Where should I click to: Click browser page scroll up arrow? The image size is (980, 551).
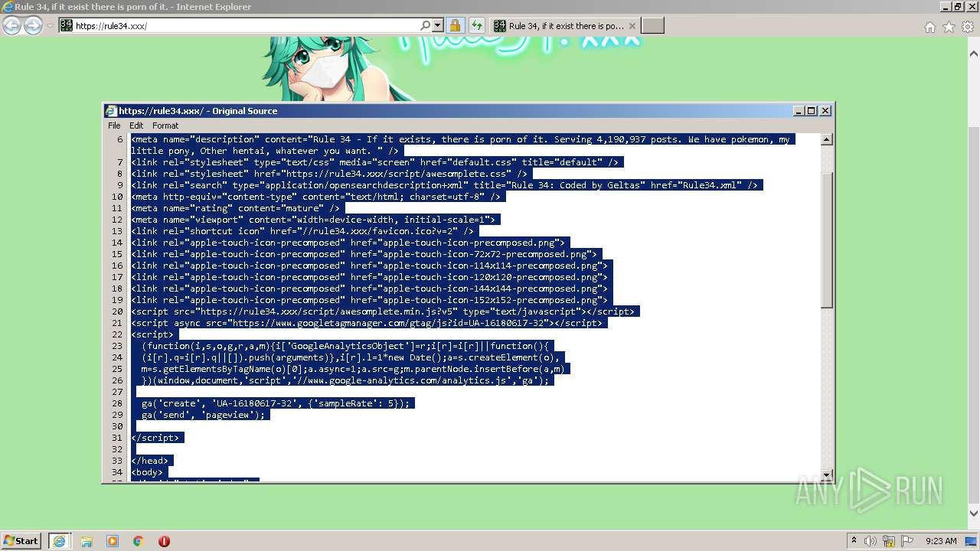(x=974, y=54)
